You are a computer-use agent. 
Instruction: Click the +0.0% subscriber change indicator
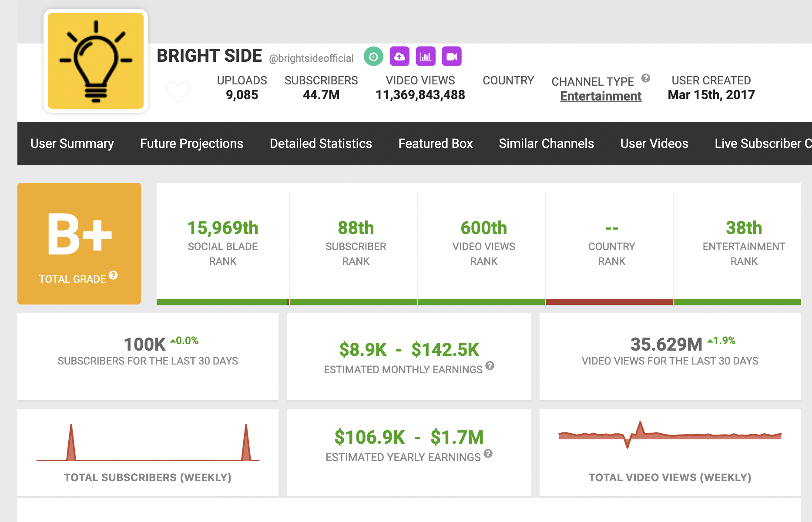185,341
